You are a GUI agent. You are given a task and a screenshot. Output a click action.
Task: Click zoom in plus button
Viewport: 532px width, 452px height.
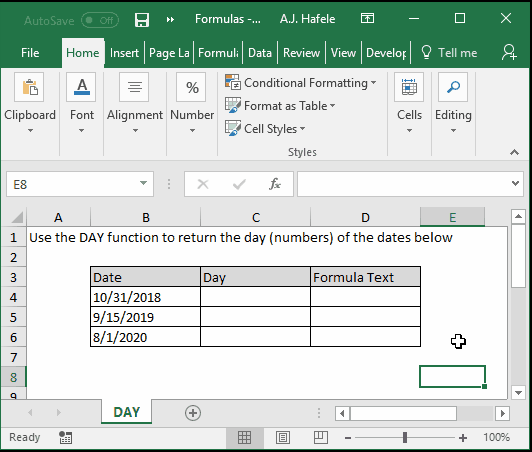(x=462, y=438)
